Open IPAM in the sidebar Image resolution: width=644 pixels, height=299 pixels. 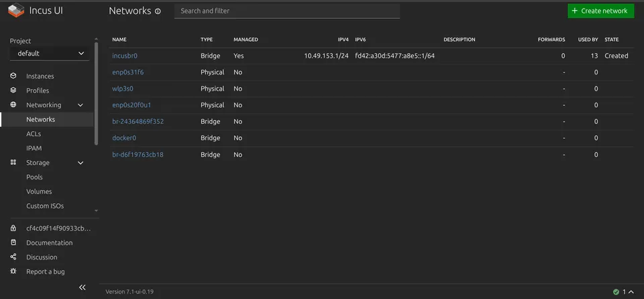34,148
